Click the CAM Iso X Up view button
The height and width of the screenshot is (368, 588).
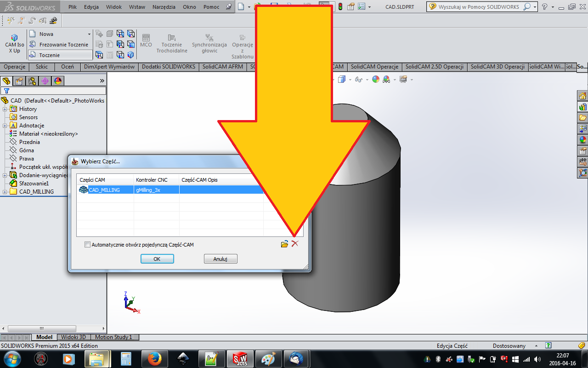(x=14, y=44)
